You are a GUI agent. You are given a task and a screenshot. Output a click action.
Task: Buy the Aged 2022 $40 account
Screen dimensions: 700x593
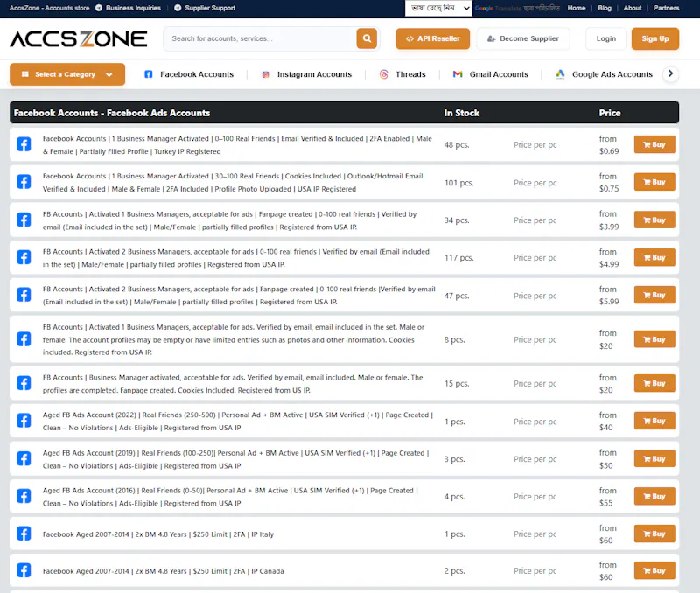(654, 421)
